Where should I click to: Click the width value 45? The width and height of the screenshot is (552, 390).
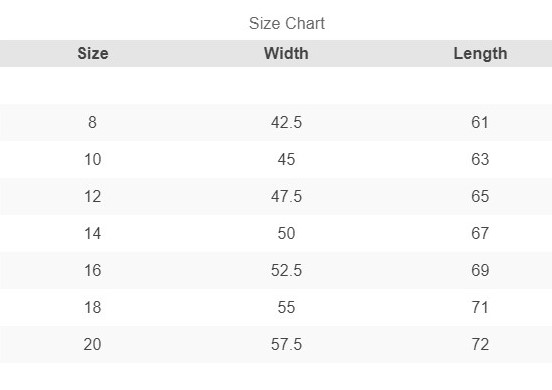click(x=286, y=159)
